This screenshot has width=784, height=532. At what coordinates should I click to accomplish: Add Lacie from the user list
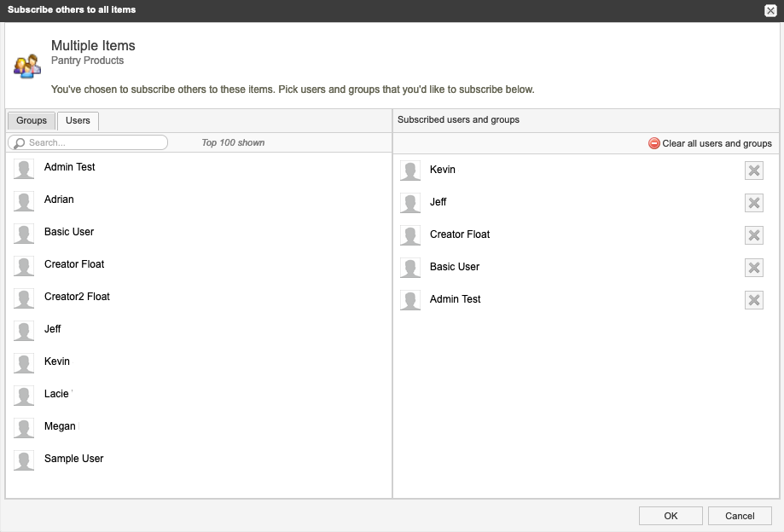tap(56, 394)
